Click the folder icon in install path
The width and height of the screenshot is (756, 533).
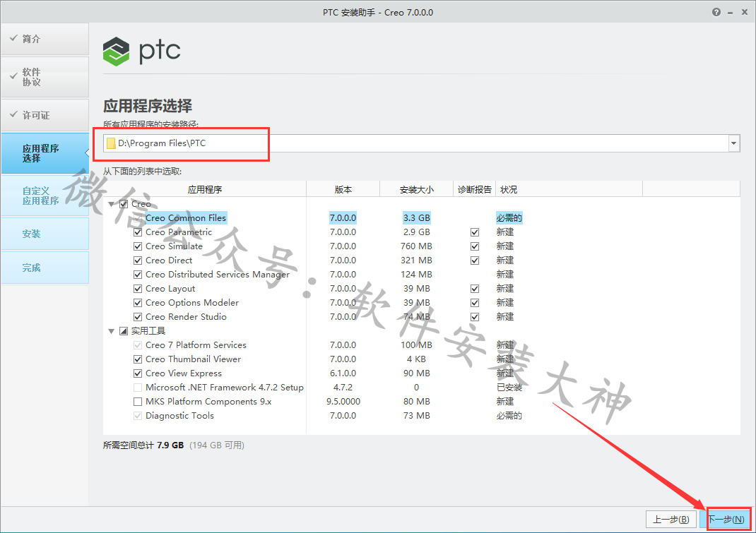pos(111,143)
